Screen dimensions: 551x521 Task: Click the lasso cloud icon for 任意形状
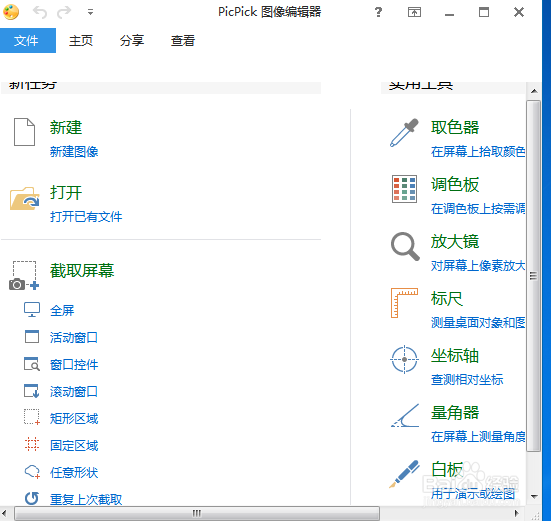coord(32,471)
